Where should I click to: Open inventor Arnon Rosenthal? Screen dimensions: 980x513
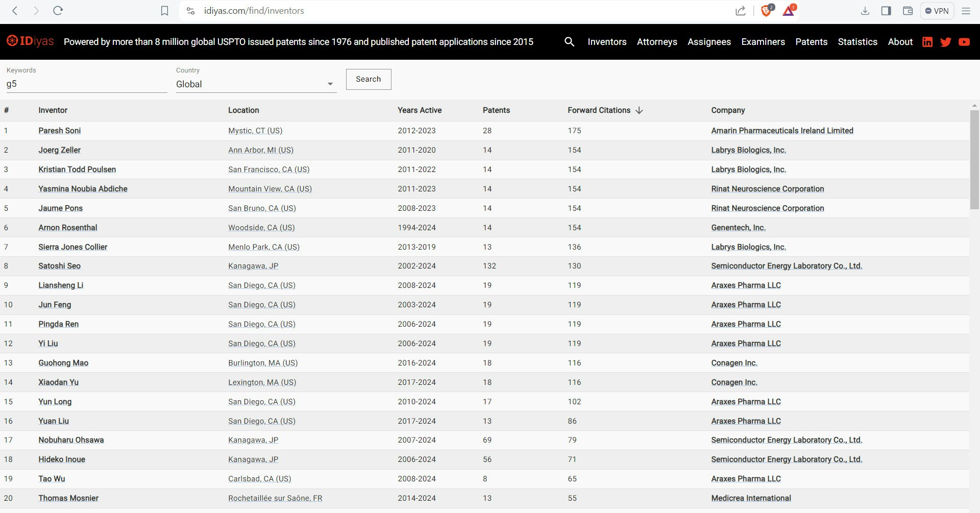[x=67, y=228]
